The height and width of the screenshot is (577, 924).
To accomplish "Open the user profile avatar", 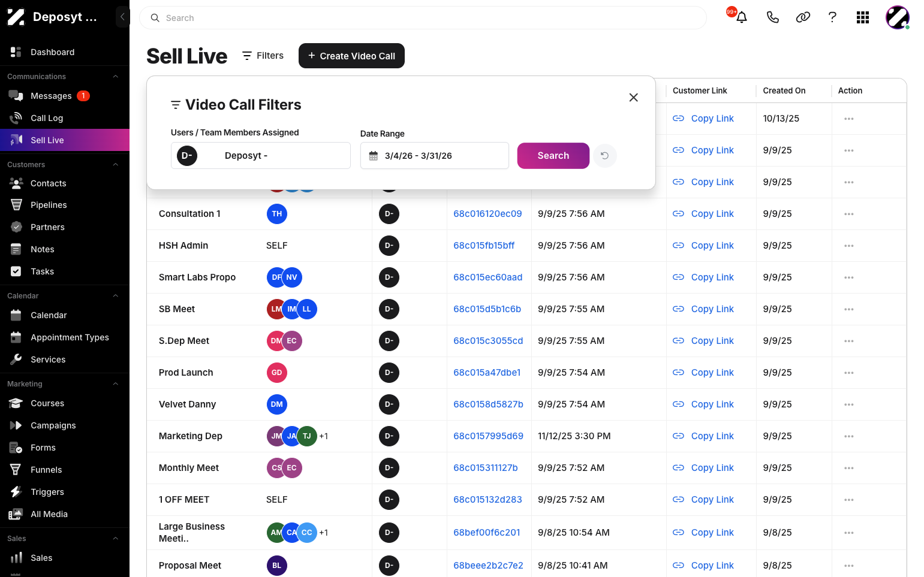I will pyautogui.click(x=898, y=17).
